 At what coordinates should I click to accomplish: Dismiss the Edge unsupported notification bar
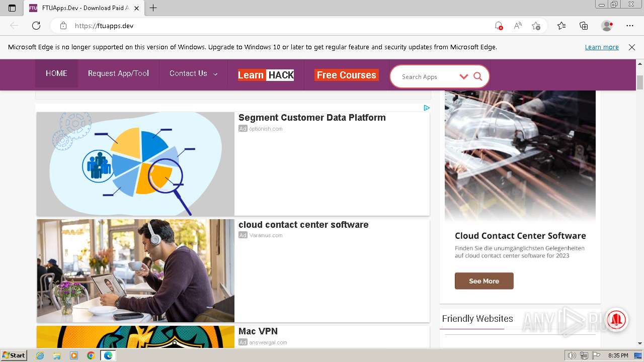632,47
